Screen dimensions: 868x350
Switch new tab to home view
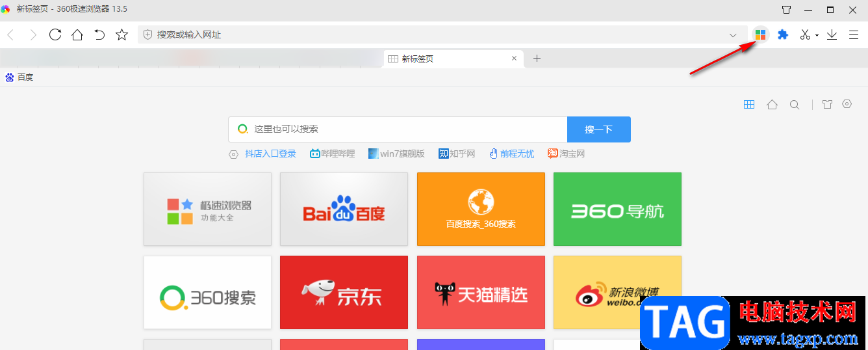(x=772, y=105)
